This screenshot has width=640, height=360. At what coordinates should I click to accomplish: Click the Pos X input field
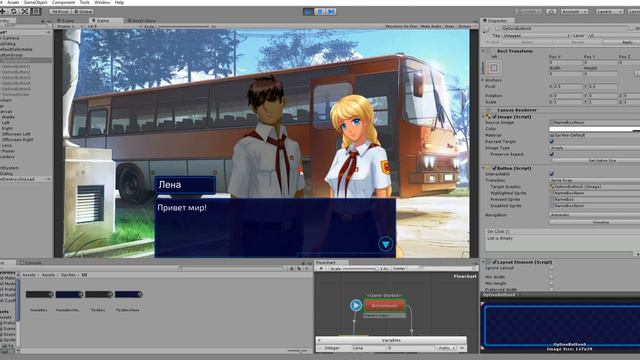click(x=565, y=62)
